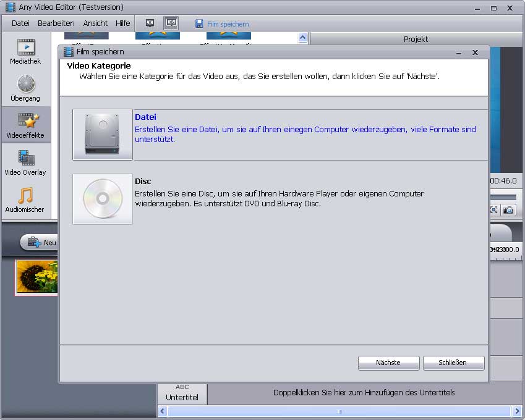Select the Untertitel track label

182,393
